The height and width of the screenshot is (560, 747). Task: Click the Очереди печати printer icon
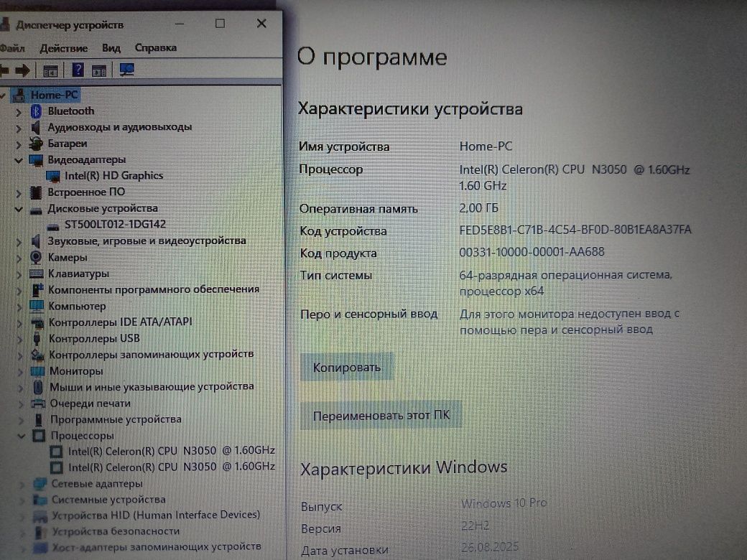[x=38, y=403]
